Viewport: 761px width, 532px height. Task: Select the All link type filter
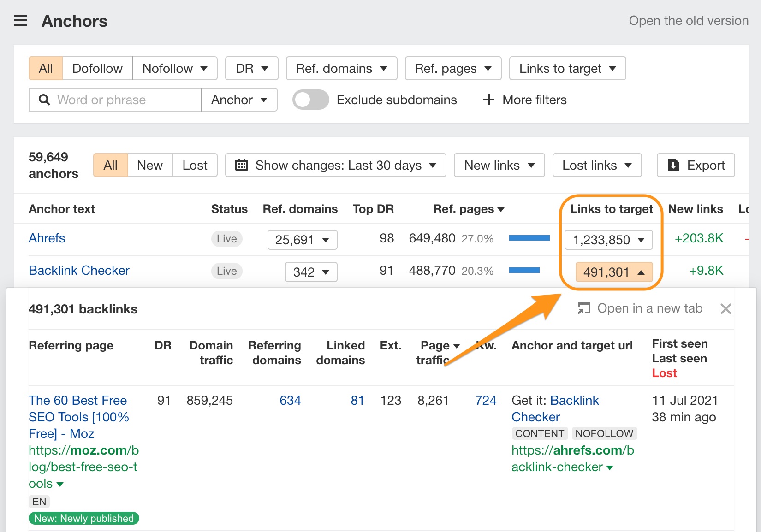coord(46,68)
